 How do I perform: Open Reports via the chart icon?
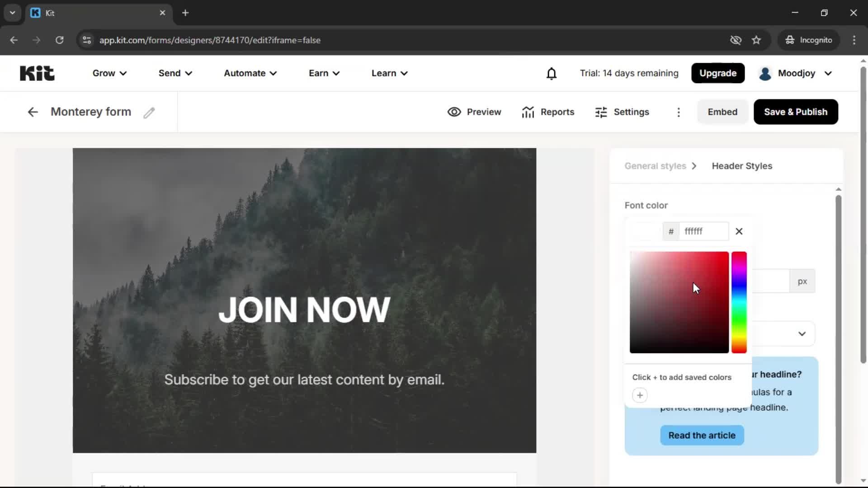[528, 112]
